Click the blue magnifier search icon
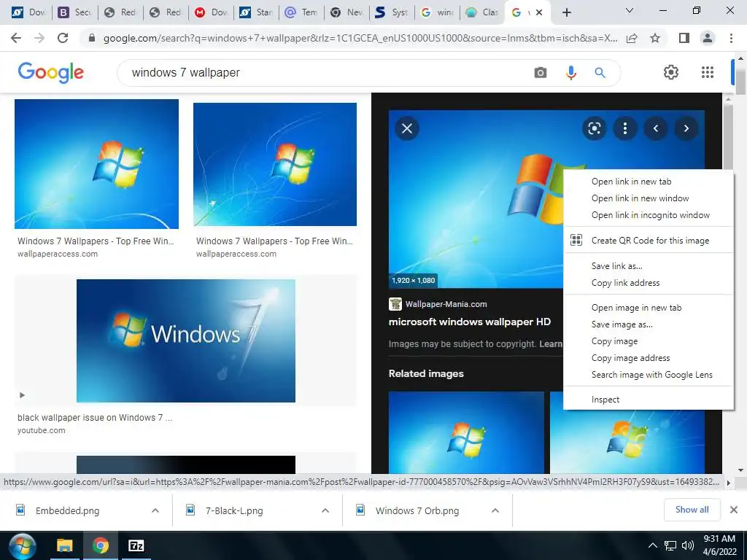Screen dimensions: 747x560 point(600,72)
